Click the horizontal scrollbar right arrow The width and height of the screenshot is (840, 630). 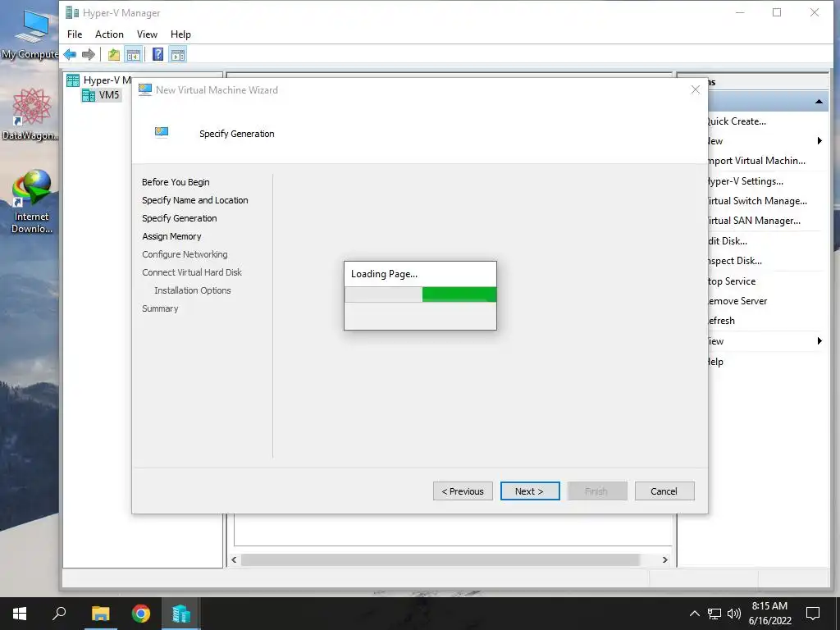tap(664, 559)
